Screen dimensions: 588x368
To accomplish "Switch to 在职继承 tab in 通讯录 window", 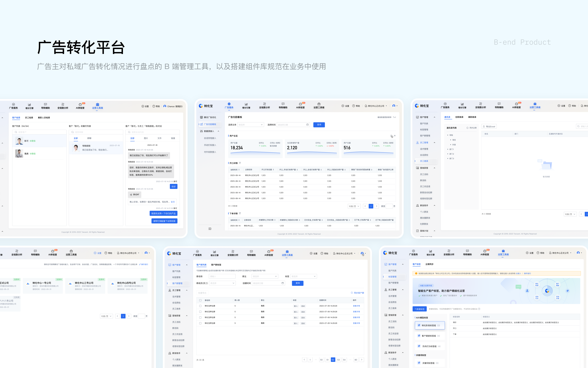I will tap(459, 117).
